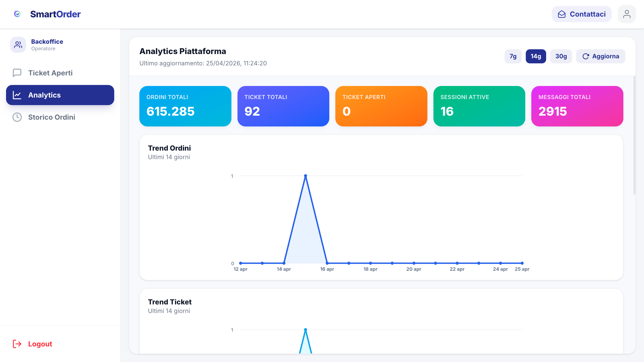Select the 7g time range
This screenshot has height=362, width=644.
click(x=513, y=56)
